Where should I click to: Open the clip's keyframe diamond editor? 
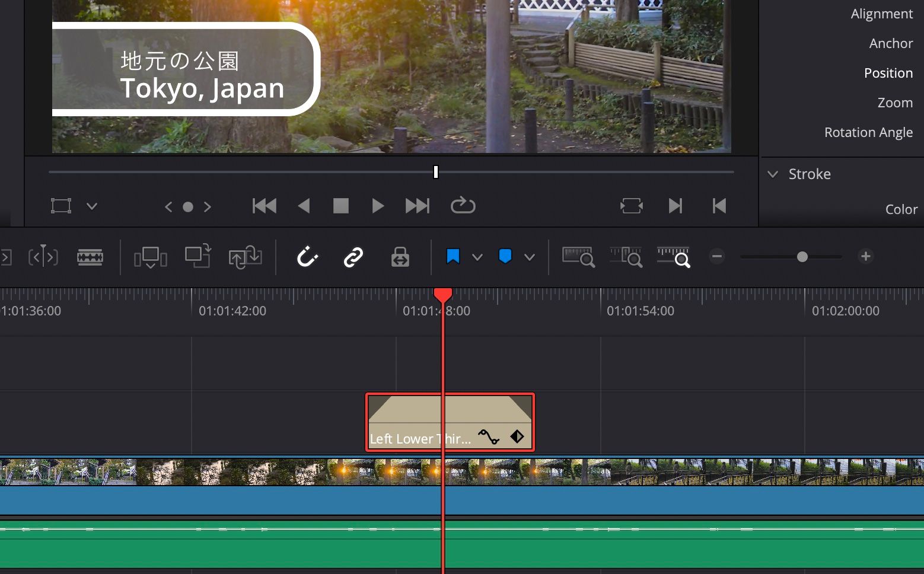tap(517, 437)
